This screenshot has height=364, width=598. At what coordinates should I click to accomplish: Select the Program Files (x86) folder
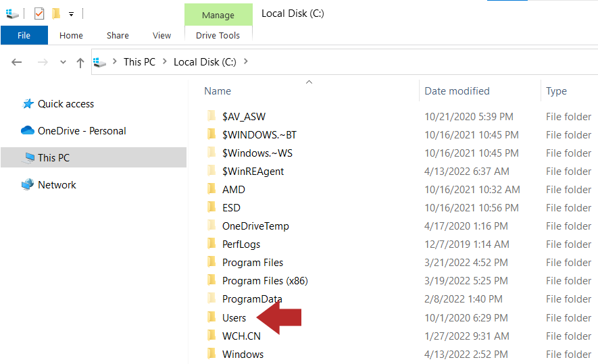click(265, 281)
